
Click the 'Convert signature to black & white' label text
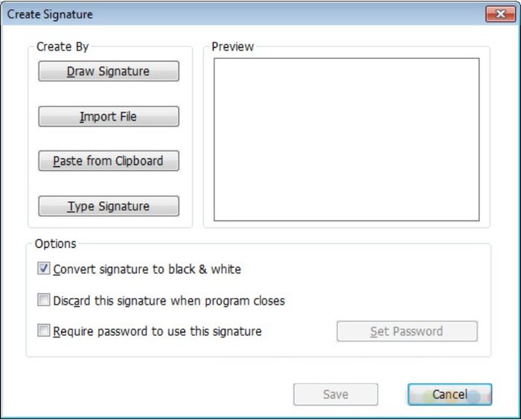pos(147,269)
